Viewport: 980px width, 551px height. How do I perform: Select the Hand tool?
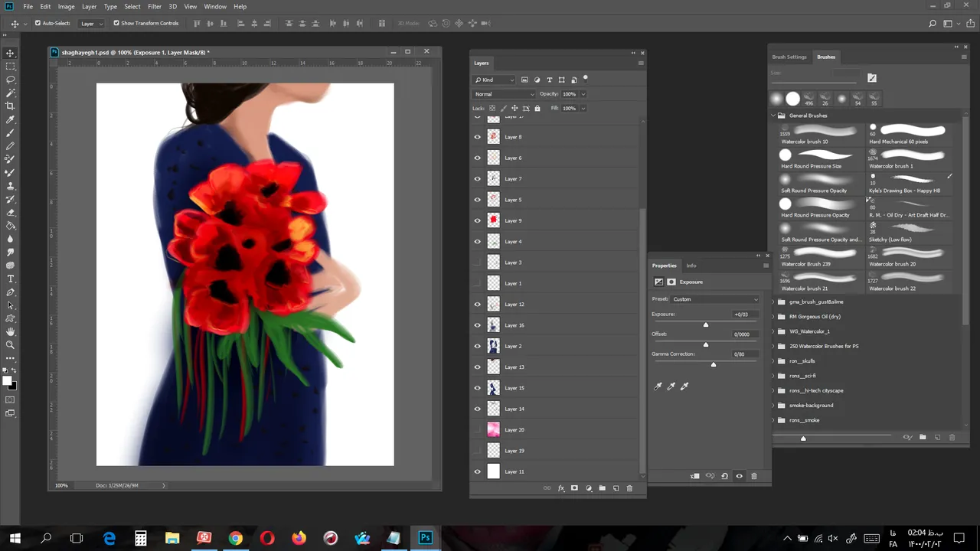11,332
